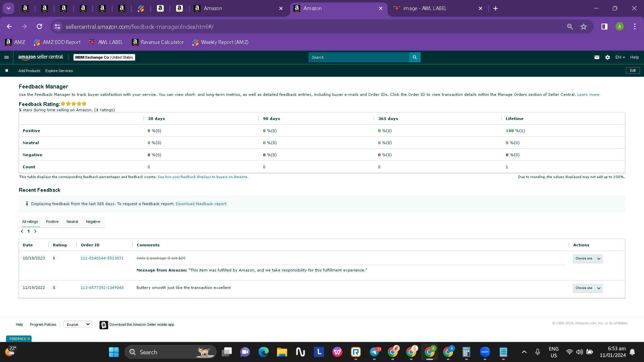Open the Weekly Report (AMZ) bookmark

coord(220,42)
